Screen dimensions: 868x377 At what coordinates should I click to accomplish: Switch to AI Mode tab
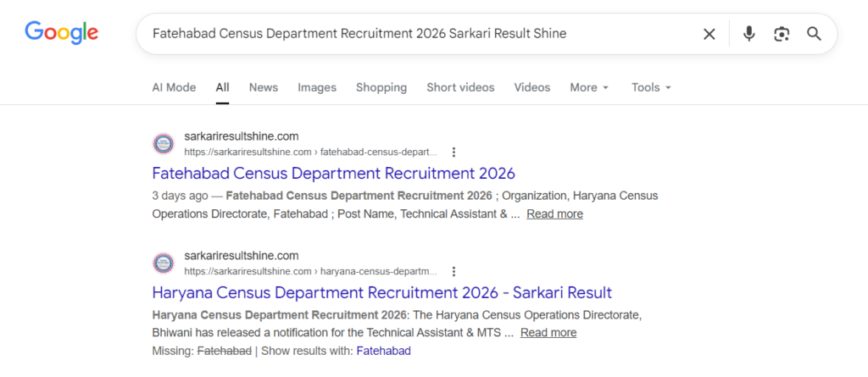[x=174, y=87]
